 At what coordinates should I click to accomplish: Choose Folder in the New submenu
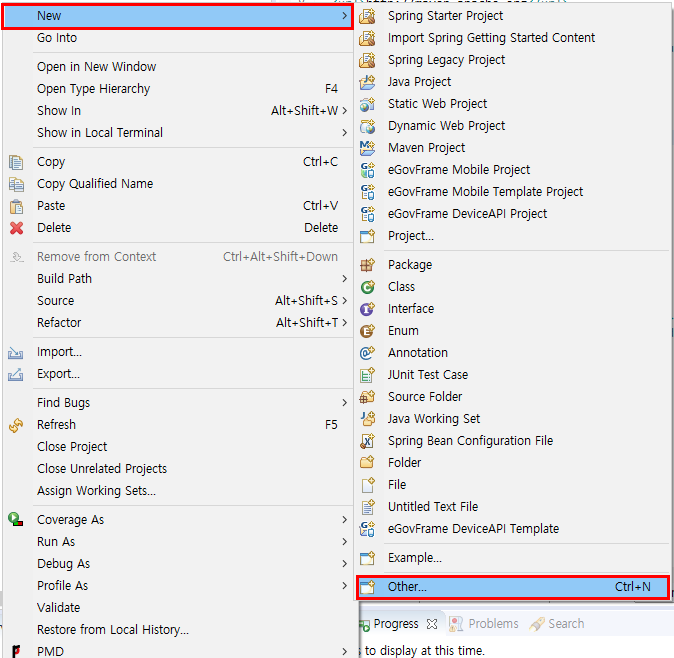pos(512,463)
